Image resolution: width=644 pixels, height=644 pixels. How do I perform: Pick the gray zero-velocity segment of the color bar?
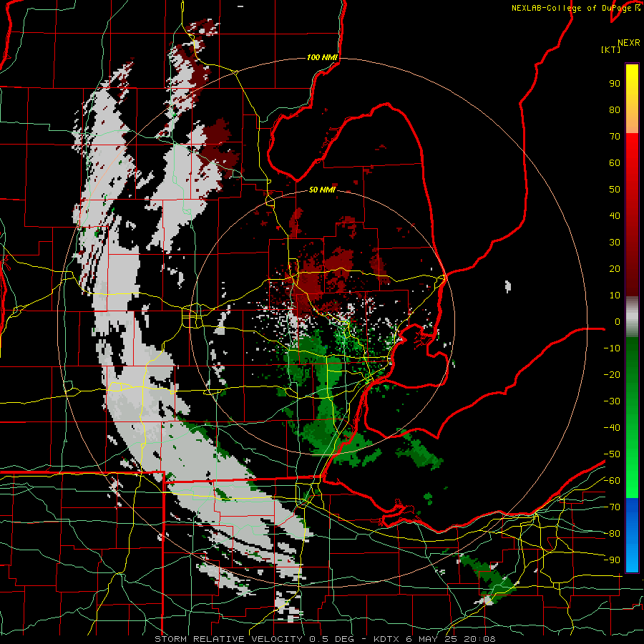tap(632, 317)
